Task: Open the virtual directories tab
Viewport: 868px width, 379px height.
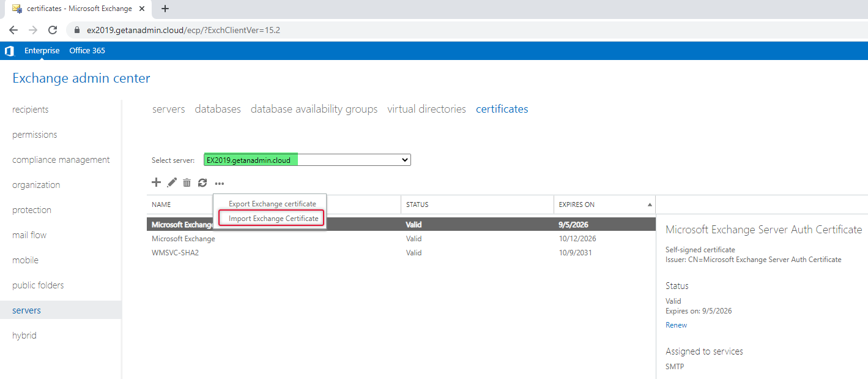Action: pyautogui.click(x=426, y=109)
